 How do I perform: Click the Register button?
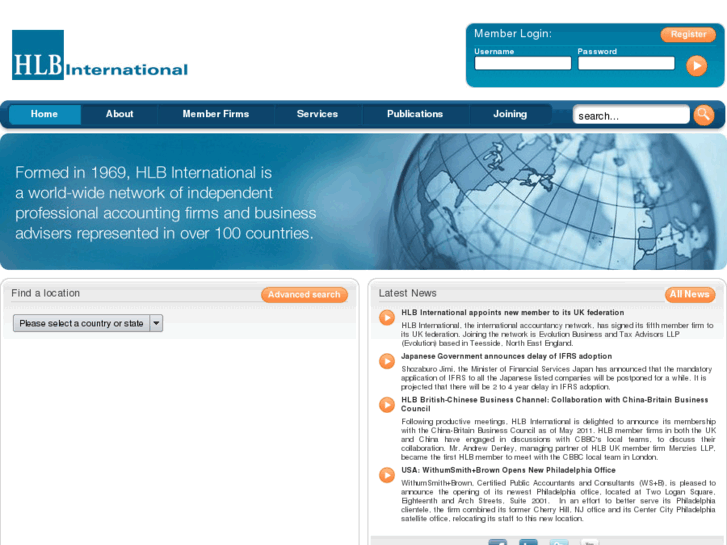688,34
